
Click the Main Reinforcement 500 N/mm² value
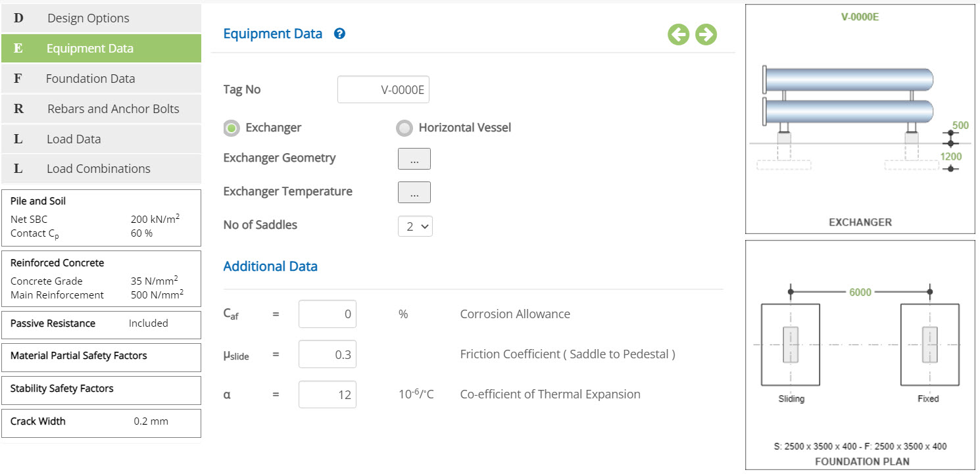pos(157,295)
